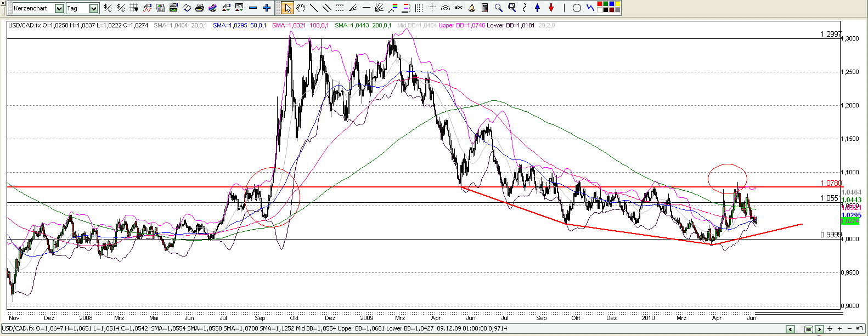Click the second $/€ currency icon
The image size is (868, 336).
coord(121,8)
